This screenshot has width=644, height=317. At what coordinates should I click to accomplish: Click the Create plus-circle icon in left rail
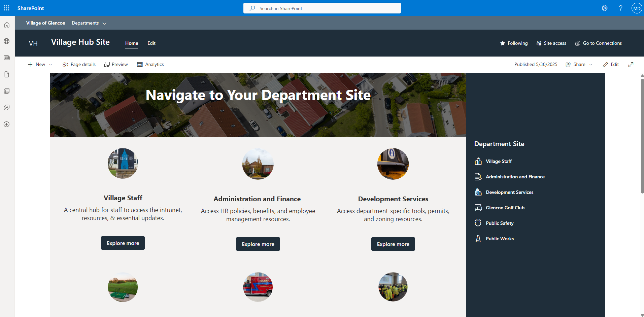pyautogui.click(x=7, y=124)
